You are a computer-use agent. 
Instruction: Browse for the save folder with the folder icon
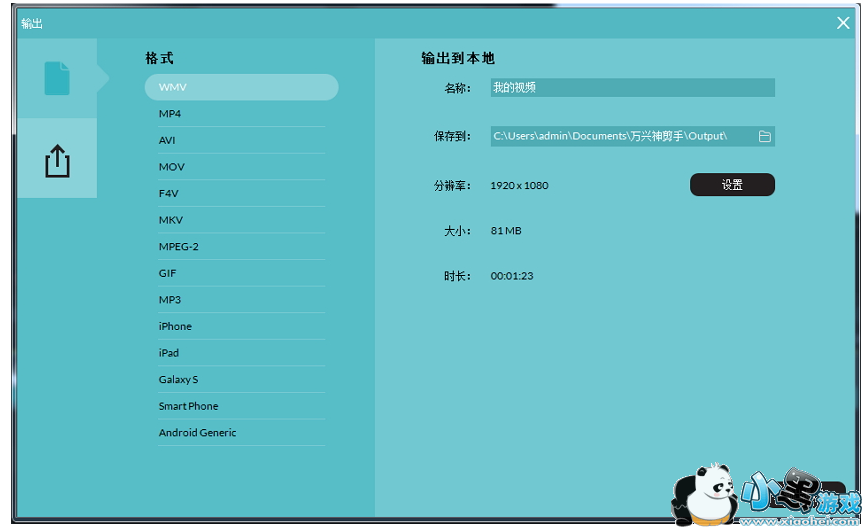click(x=764, y=136)
